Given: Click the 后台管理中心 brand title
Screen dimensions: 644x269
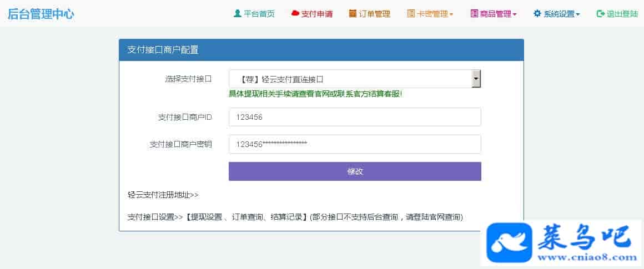Looking at the screenshot, I should (41, 14).
